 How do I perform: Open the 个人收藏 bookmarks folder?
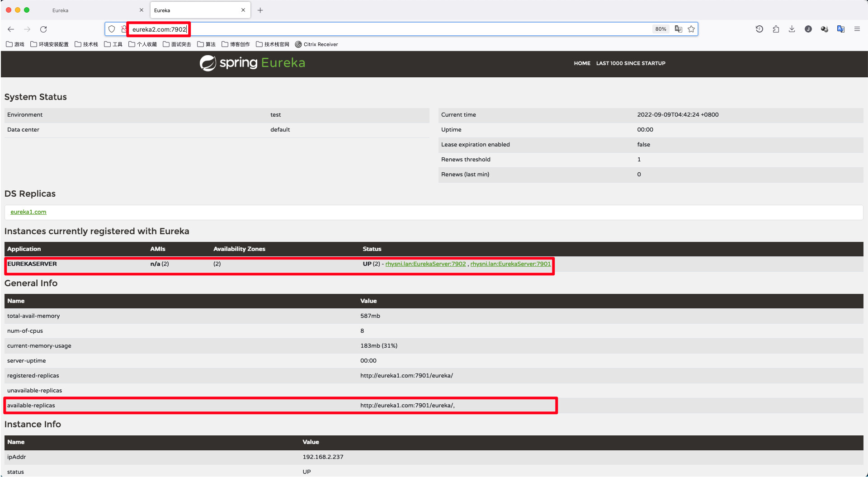(142, 44)
